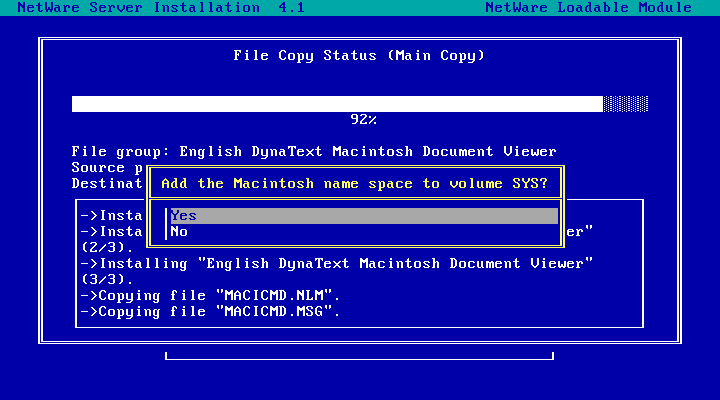Click the 'Copying file "MACICMD.MSG"' log line
Image resolution: width=720 pixels, height=400 pixels.
point(210,312)
